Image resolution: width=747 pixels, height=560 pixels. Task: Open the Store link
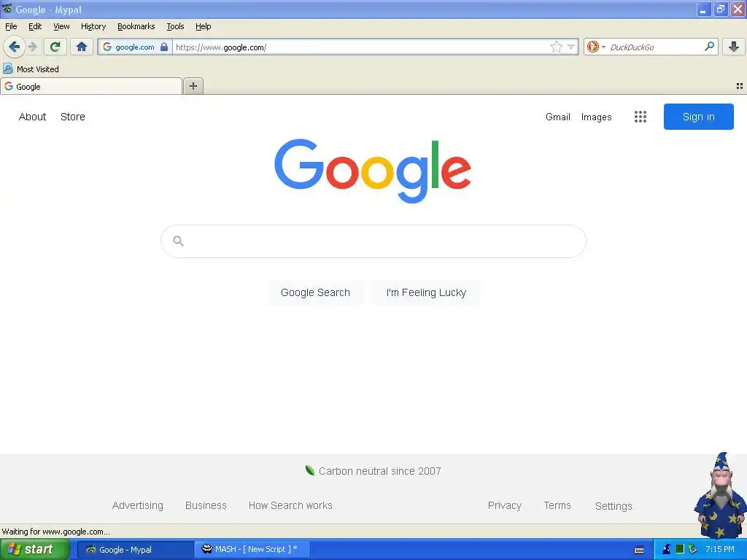[x=73, y=117]
